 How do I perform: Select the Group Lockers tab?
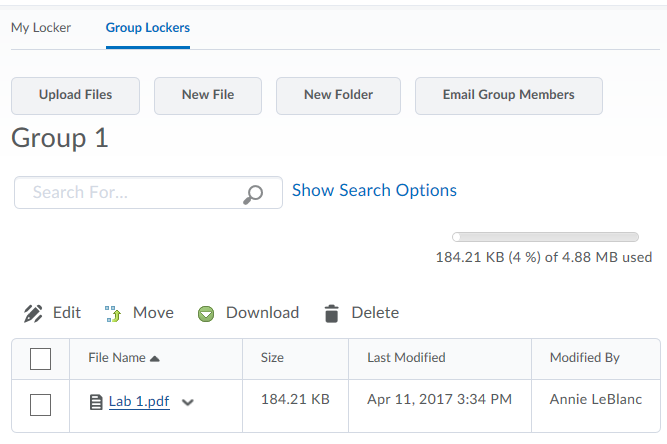(x=148, y=27)
